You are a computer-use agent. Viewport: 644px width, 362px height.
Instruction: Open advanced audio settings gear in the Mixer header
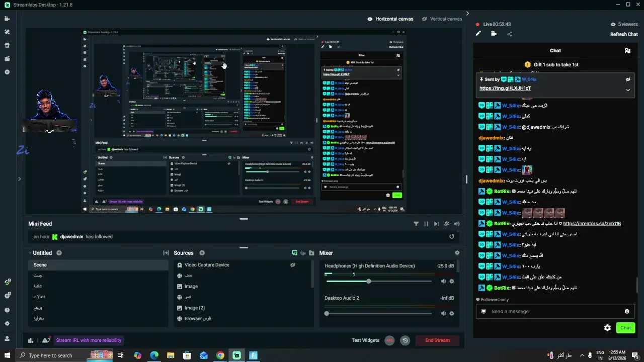[x=457, y=253]
